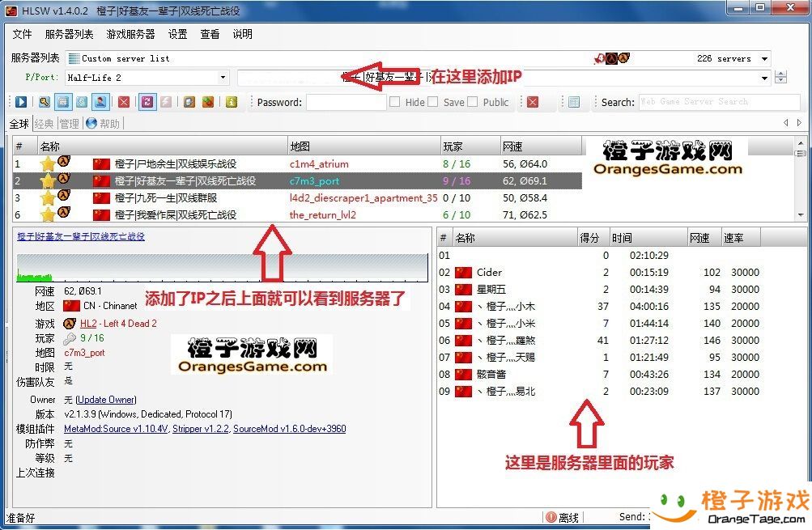Sort players by 速率 column header
The height and width of the screenshot is (530, 812).
(x=741, y=238)
